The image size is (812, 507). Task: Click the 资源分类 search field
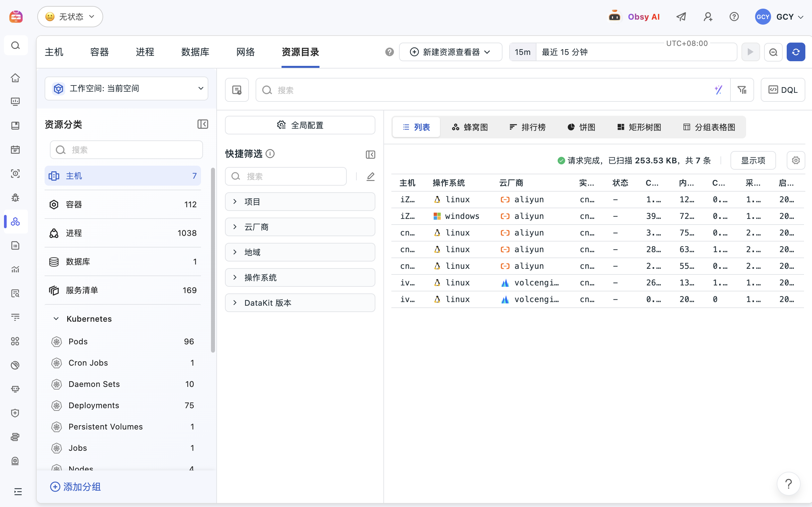pos(126,150)
